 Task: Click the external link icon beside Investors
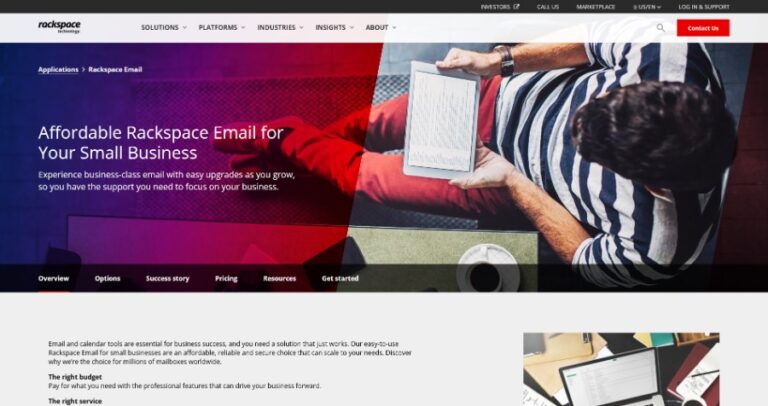pyautogui.click(x=516, y=7)
